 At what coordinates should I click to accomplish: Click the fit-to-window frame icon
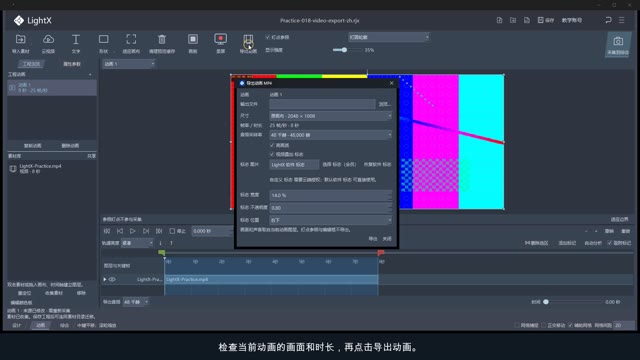pyautogui.click(x=131, y=39)
